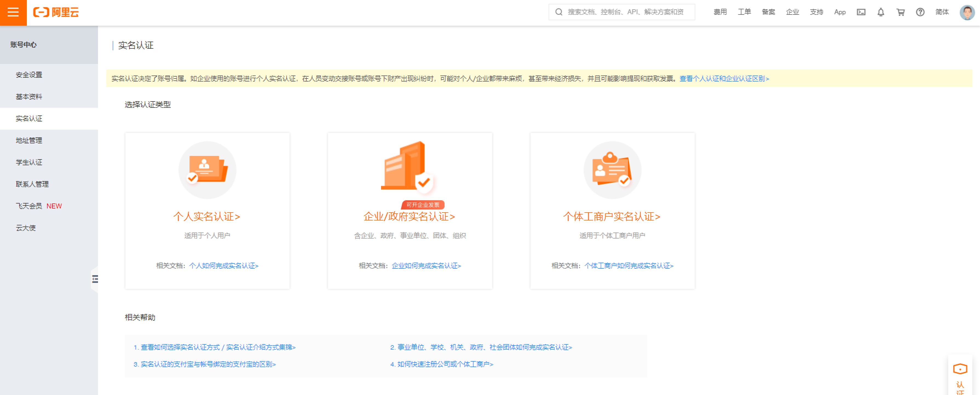Open the 简体 language dropdown
The image size is (980, 395).
[942, 12]
